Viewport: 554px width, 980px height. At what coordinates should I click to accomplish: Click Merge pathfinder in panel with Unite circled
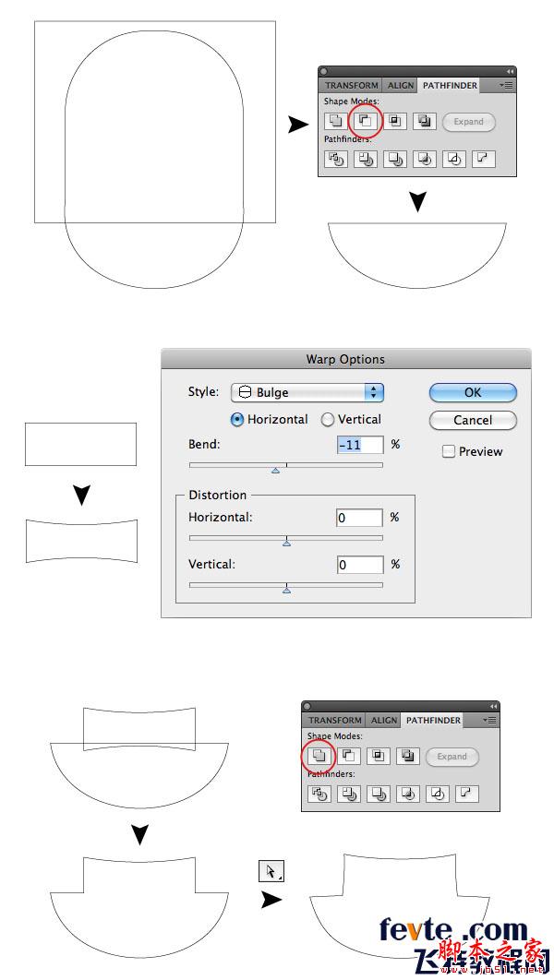(x=379, y=794)
